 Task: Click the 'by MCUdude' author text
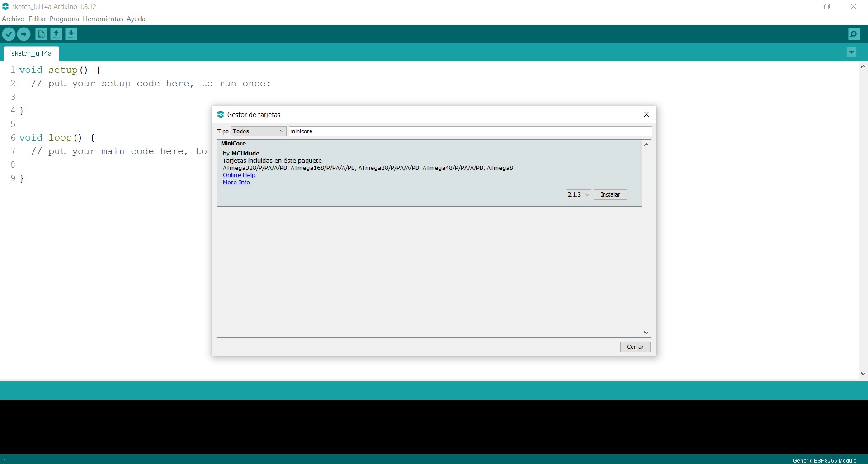coord(241,154)
